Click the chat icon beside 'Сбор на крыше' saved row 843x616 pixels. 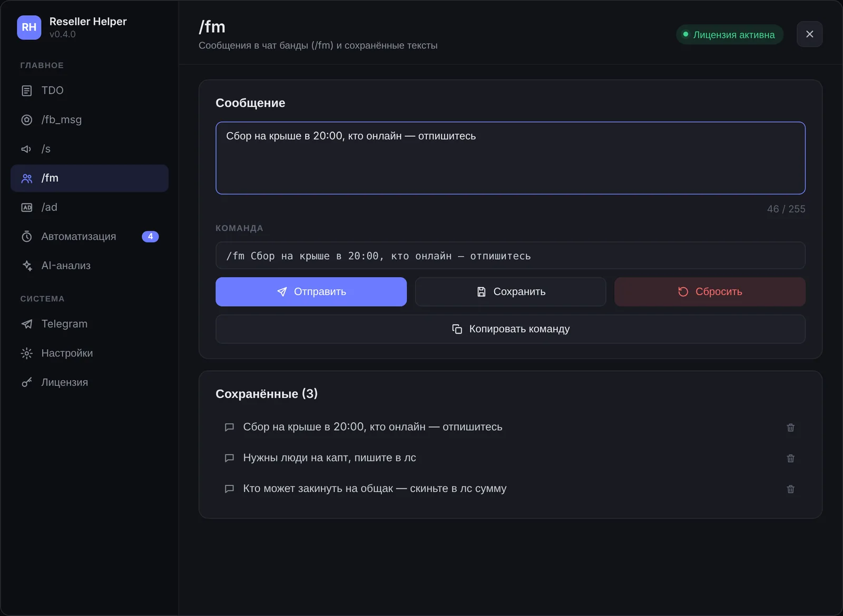[x=229, y=427]
